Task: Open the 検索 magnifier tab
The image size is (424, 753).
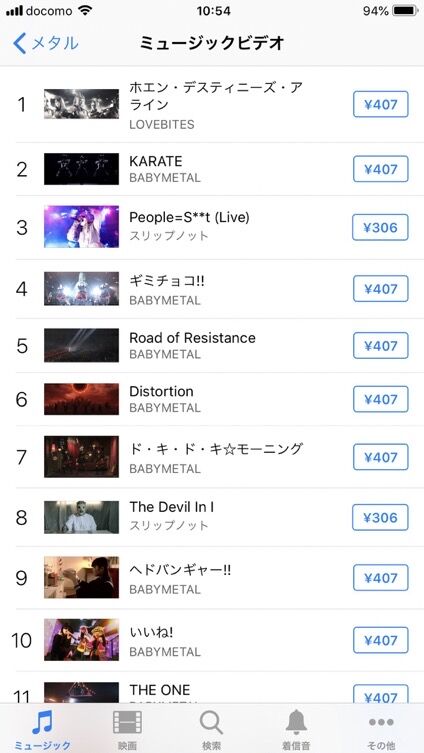Action: [212, 731]
